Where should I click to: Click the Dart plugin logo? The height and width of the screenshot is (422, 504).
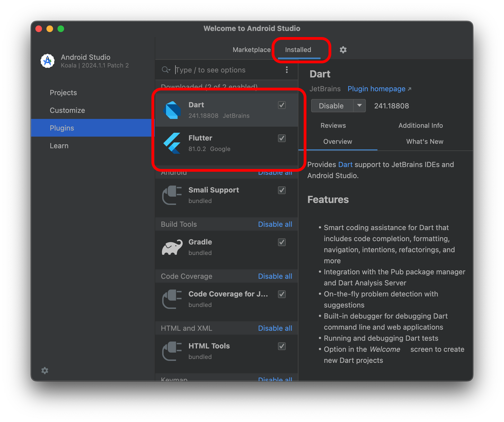[172, 110]
